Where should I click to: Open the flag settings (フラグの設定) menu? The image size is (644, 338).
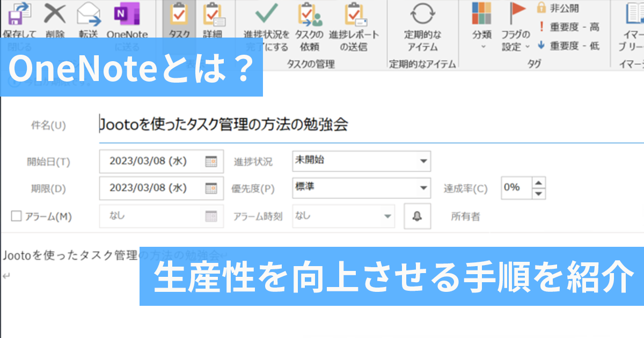click(x=516, y=26)
